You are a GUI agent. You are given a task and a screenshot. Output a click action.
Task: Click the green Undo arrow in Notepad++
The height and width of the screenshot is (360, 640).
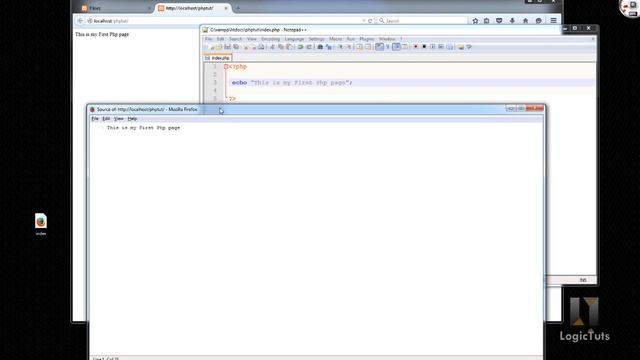click(300, 47)
